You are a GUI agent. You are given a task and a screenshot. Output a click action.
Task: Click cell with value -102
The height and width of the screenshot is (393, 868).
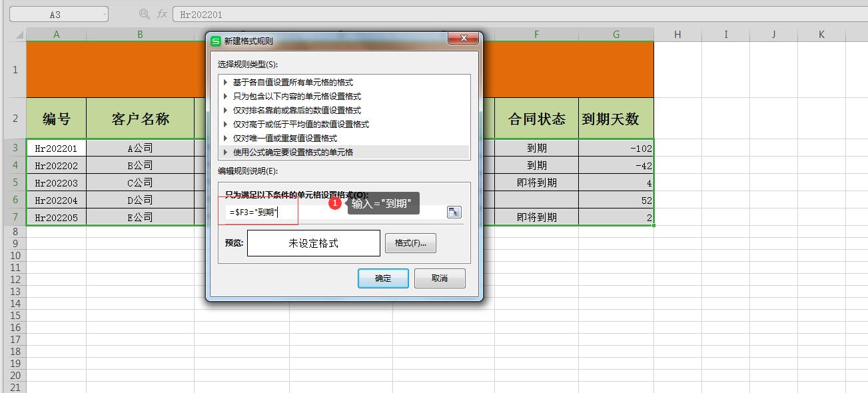click(x=616, y=149)
